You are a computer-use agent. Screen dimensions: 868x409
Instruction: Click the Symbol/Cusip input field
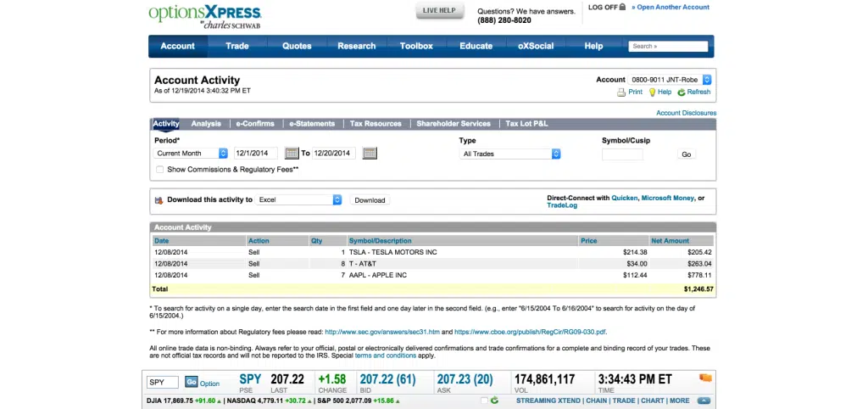pyautogui.click(x=622, y=154)
